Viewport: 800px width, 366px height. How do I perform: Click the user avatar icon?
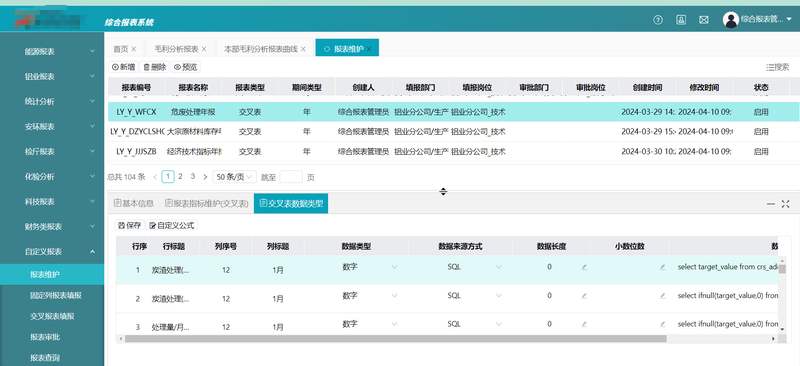click(x=731, y=20)
